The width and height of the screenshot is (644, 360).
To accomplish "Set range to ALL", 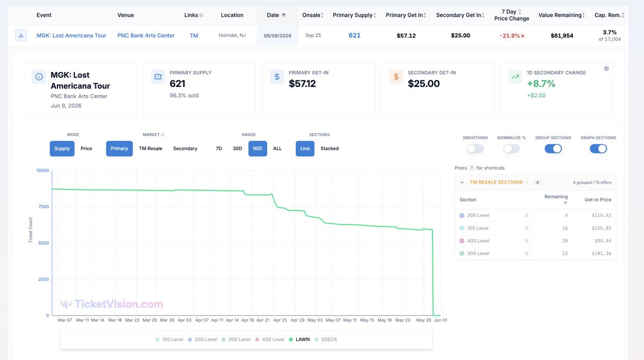I will tap(277, 149).
